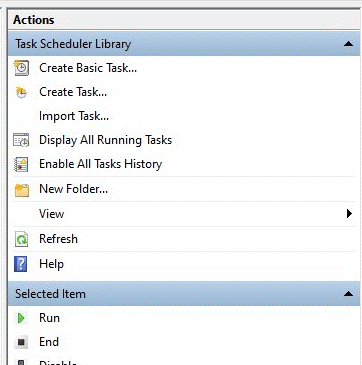Screen dimensions: 362x365
Task: Click the New Folder icon
Action: click(x=22, y=190)
